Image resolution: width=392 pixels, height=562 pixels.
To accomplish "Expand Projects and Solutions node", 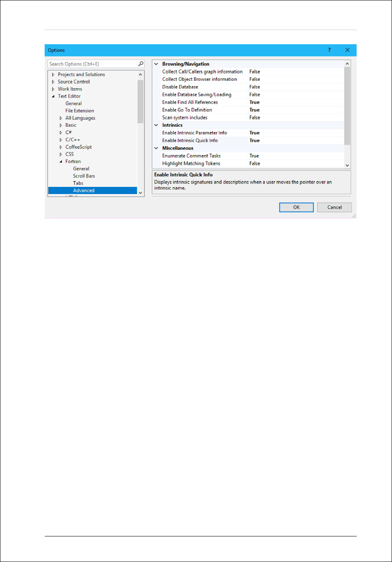I will tap(53, 75).
